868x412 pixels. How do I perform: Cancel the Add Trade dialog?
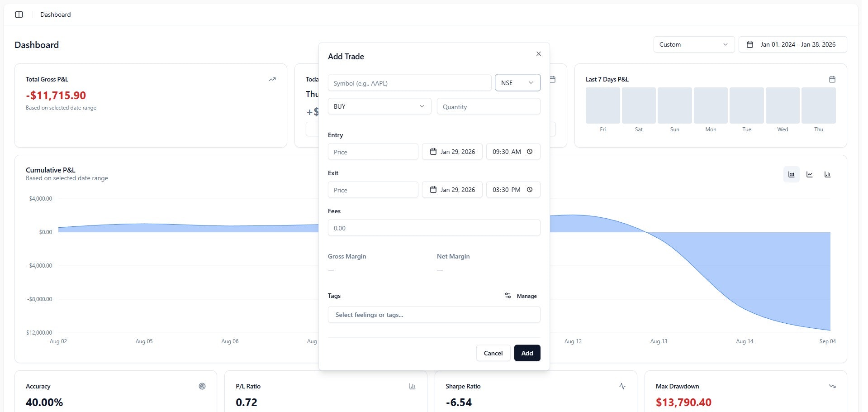(493, 353)
